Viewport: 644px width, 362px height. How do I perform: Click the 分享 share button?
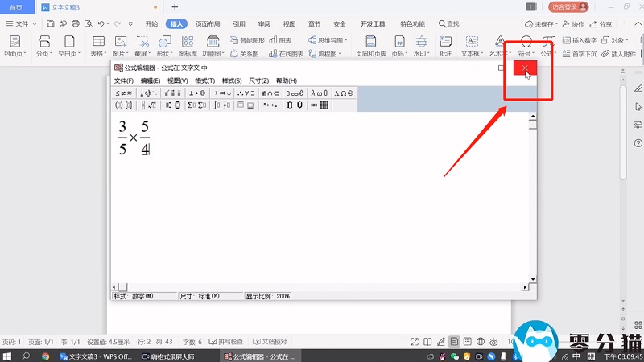(601, 24)
